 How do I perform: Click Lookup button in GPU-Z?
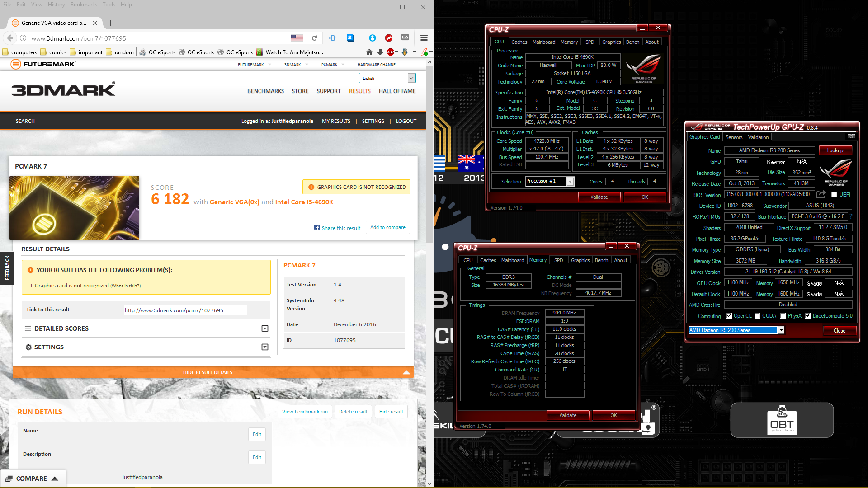point(835,150)
